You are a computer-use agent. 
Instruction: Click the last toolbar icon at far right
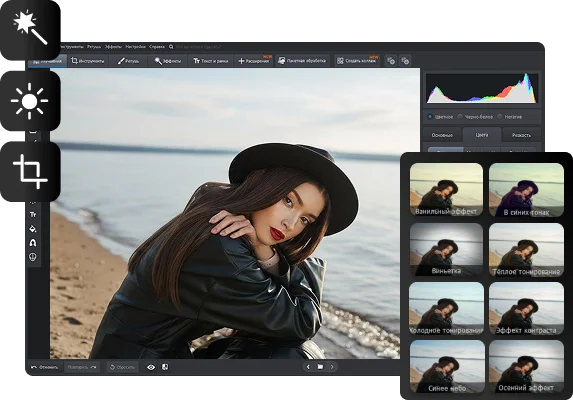405,61
